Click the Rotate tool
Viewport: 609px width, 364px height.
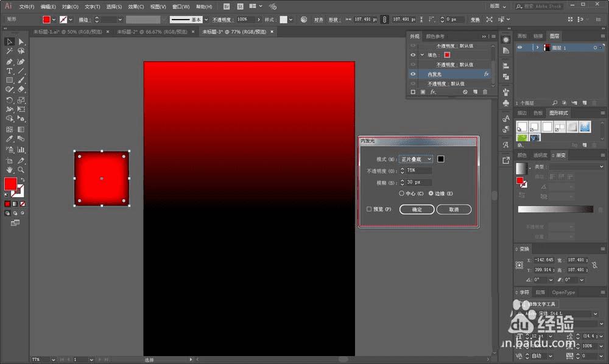(x=10, y=100)
